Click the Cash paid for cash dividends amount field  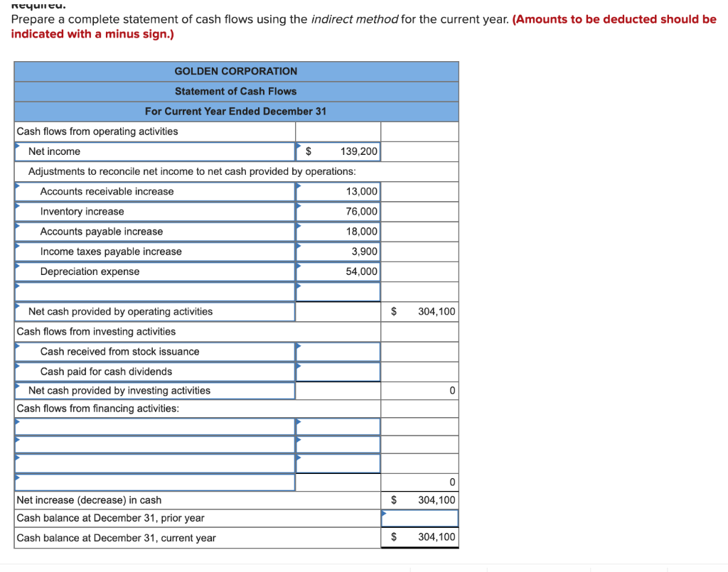click(338, 371)
